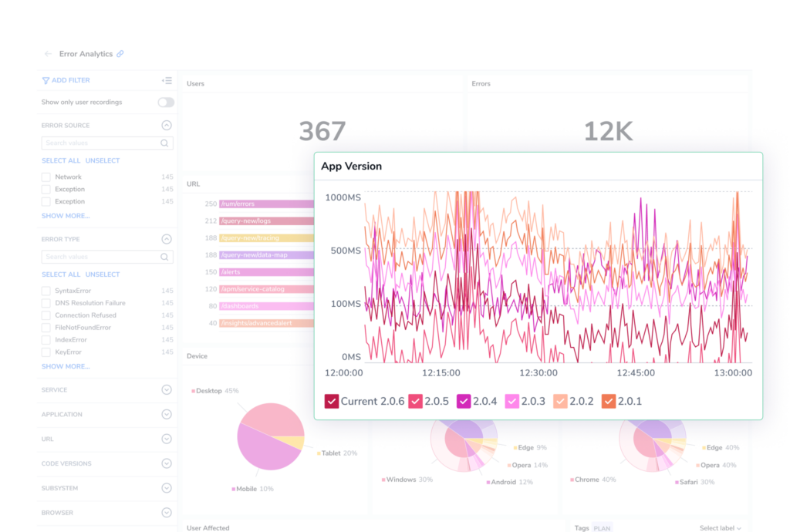790x532 pixels.
Task: Click the Add Filter funnel icon
Action: pyautogui.click(x=46, y=80)
